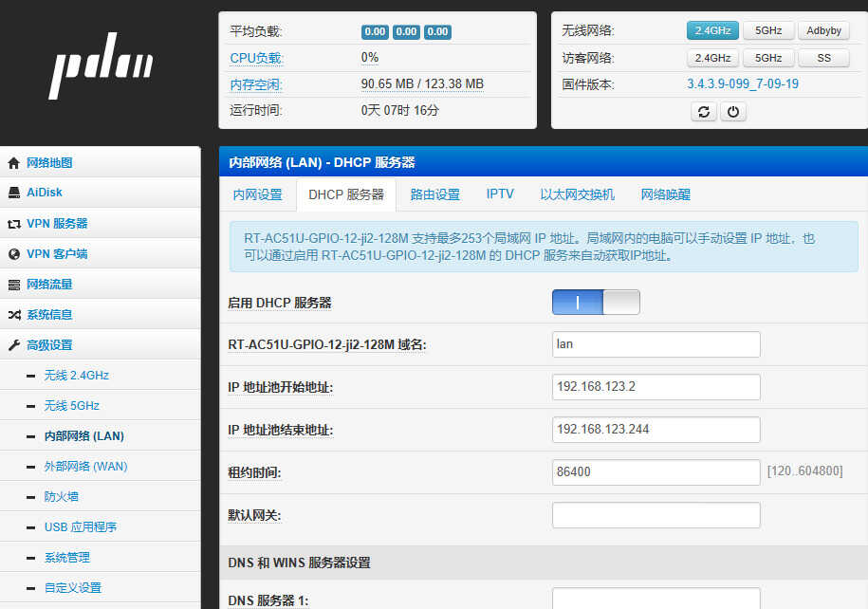Click the IP 地址池结束地址 input field
The width and height of the screenshot is (868, 609).
(x=656, y=430)
